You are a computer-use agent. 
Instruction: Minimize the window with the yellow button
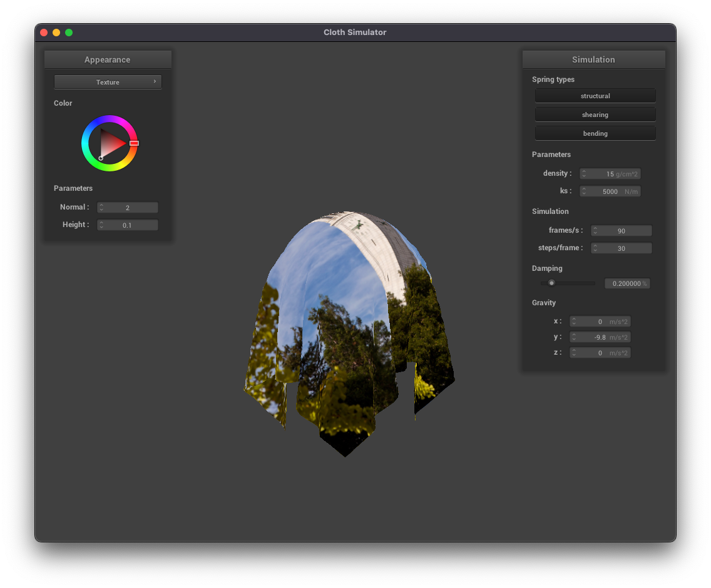tap(56, 32)
